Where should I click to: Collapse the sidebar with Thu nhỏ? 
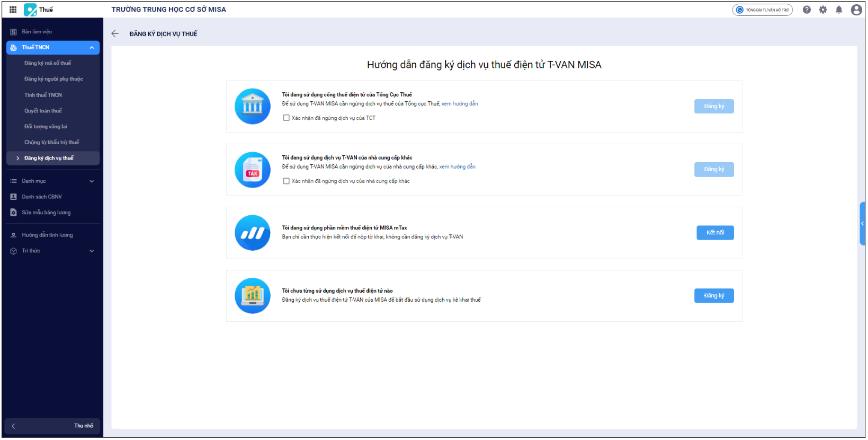point(52,426)
